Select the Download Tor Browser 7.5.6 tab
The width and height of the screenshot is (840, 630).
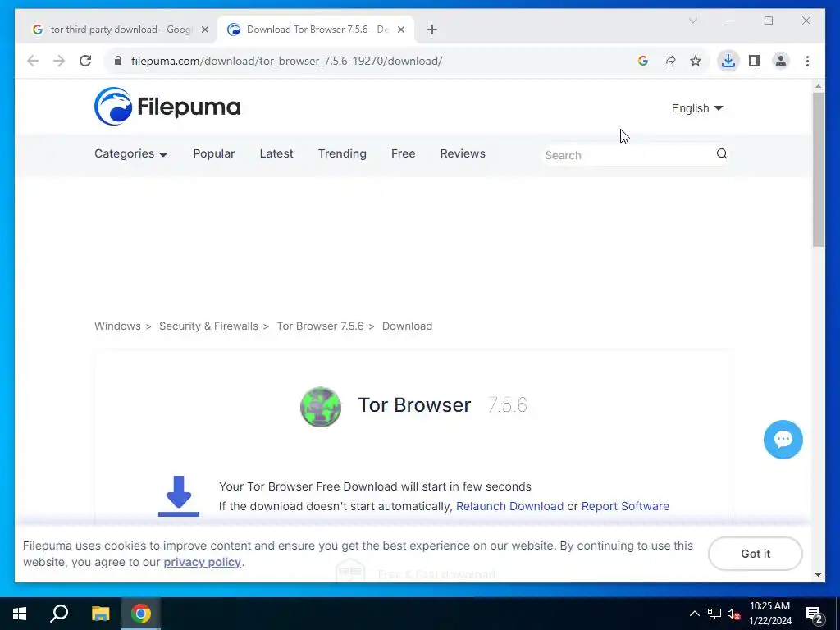point(316,30)
